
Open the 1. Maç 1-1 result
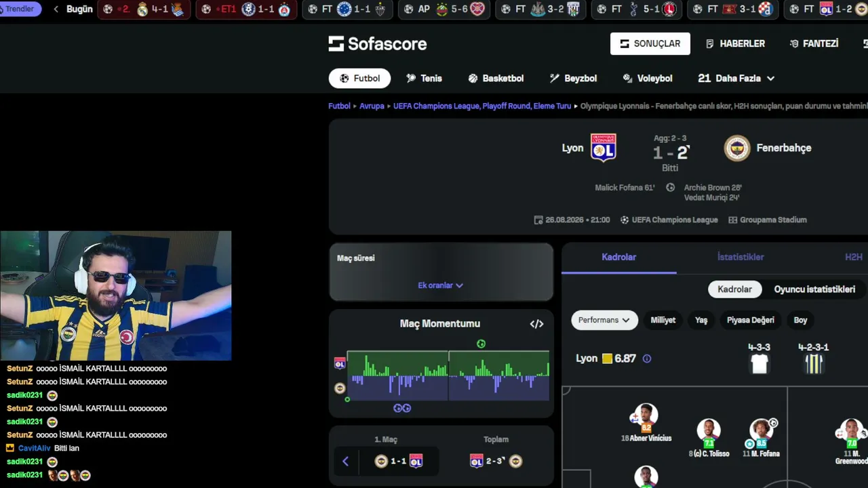pyautogui.click(x=399, y=462)
